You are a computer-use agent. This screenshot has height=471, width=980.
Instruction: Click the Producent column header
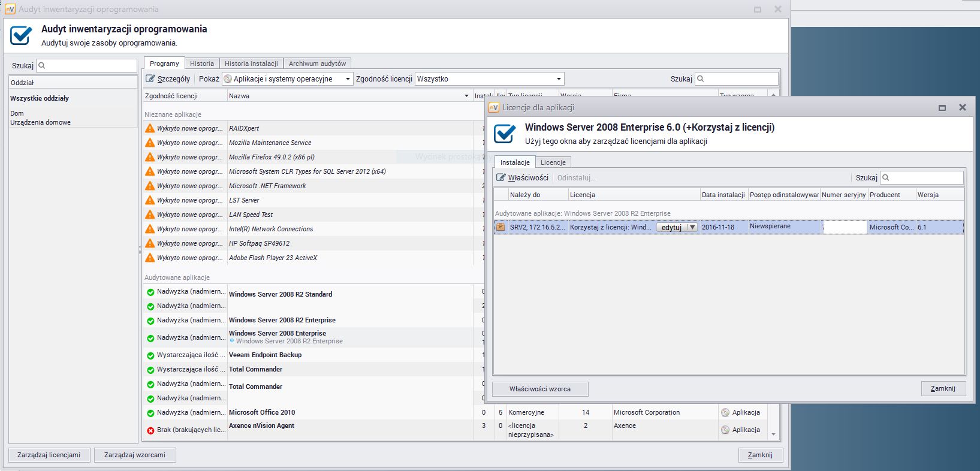[x=891, y=195]
